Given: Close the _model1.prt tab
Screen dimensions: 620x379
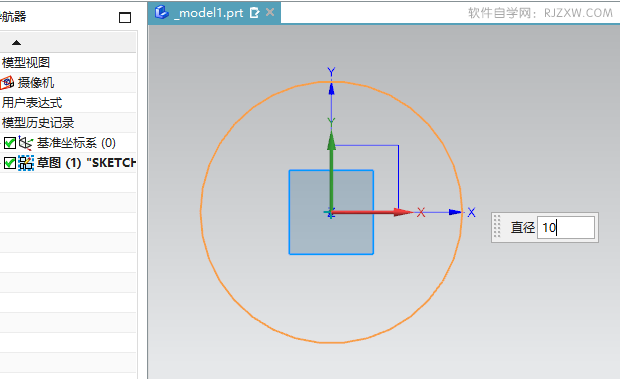Looking at the screenshot, I should click(x=270, y=13).
